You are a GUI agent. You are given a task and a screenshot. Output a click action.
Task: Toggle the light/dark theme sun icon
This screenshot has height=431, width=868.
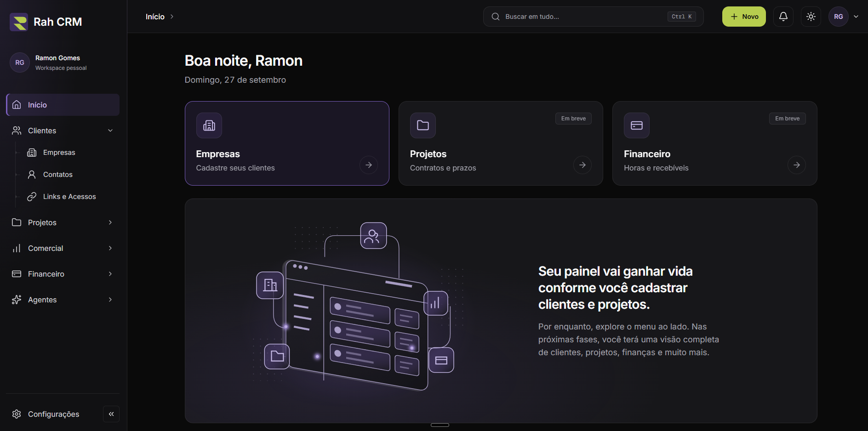tap(811, 17)
